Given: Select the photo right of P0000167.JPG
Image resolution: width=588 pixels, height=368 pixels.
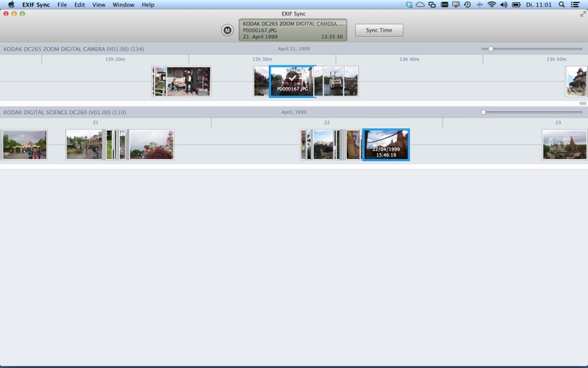Looking at the screenshot, I should pos(318,82).
